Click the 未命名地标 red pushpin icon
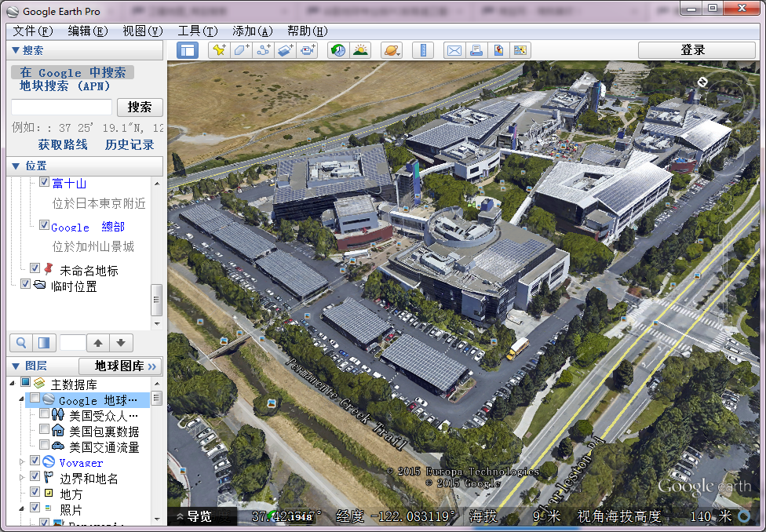 click(49, 268)
